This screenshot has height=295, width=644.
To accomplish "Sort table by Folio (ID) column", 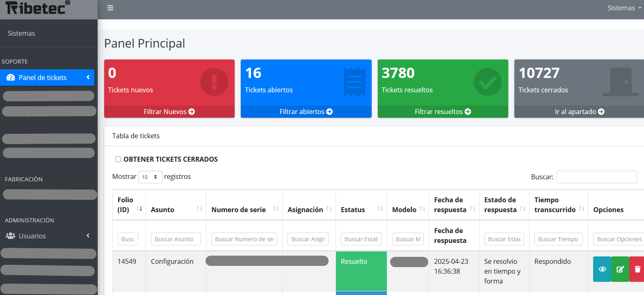I will [139, 209].
